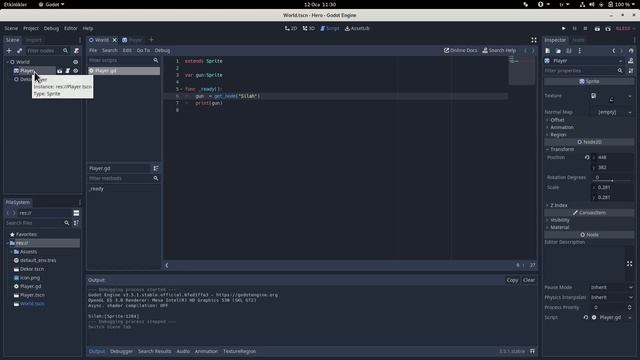Viewport: 640px width, 360px height.
Task: Open the Player scene tab
Action: click(132, 40)
